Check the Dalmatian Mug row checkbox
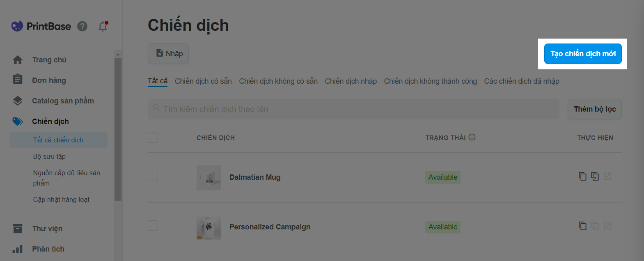 (153, 176)
